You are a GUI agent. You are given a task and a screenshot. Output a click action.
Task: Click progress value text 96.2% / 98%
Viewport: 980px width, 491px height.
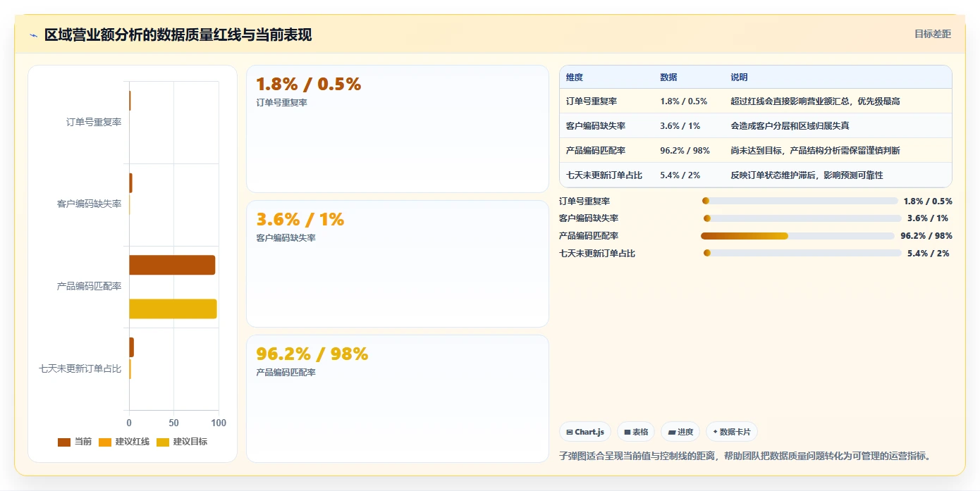point(926,236)
